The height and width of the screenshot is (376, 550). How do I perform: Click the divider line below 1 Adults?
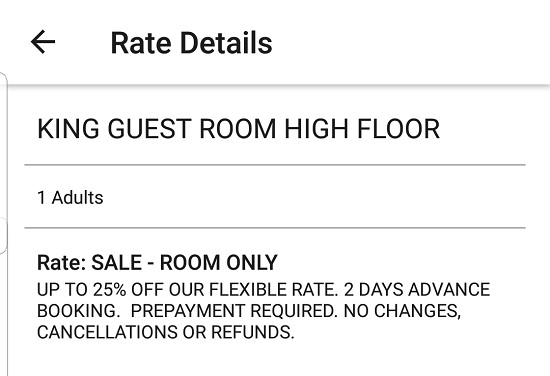point(275,228)
